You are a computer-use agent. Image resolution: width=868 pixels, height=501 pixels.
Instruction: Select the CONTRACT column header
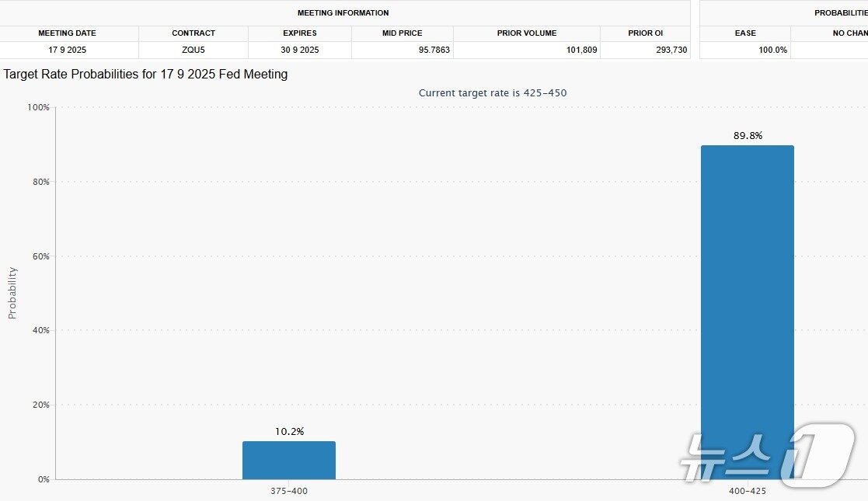coord(193,33)
